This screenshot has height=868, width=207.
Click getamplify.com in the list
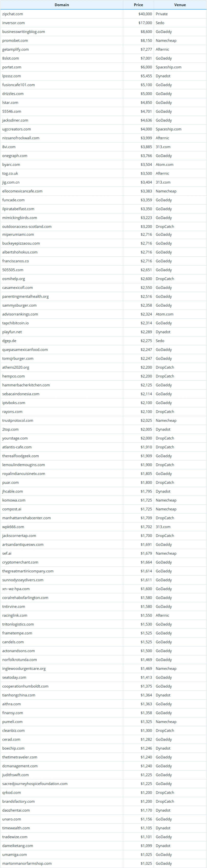pyautogui.click(x=16, y=49)
